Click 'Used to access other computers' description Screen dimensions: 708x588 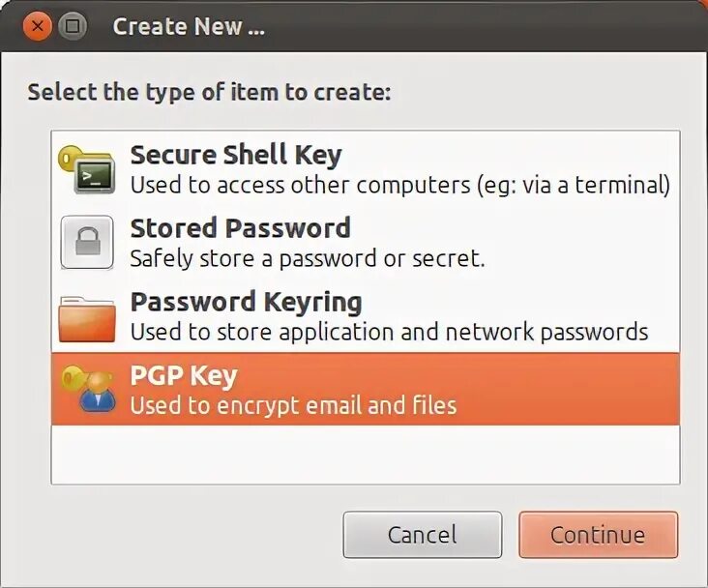399,185
